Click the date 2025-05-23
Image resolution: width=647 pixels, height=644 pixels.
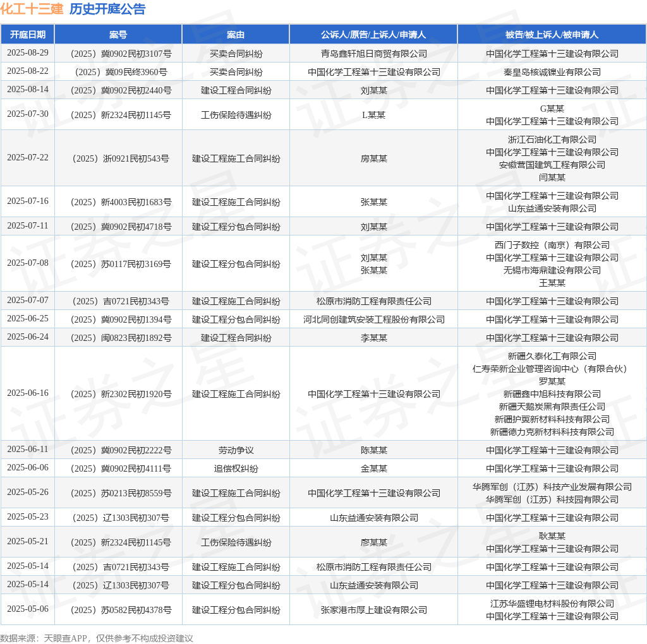(x=28, y=517)
